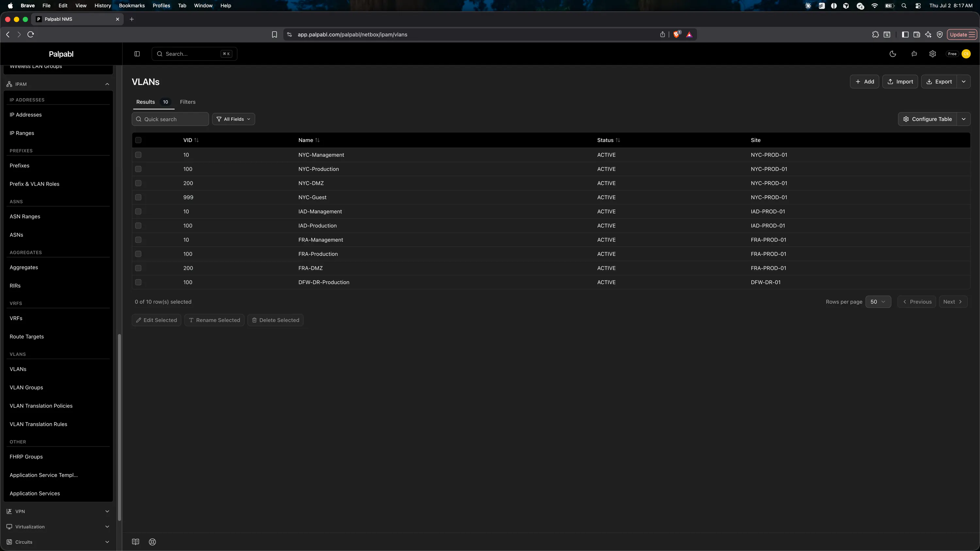980x551 pixels.
Task: Open VLAN Groups in the sidebar
Action: point(26,387)
